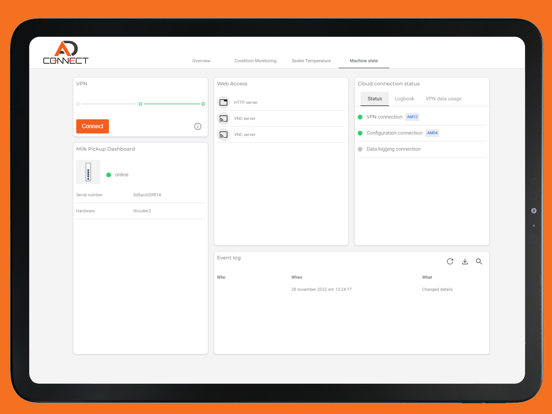This screenshot has height=414, width=552.
Task: Open the VPN info icon
Action: point(198,126)
